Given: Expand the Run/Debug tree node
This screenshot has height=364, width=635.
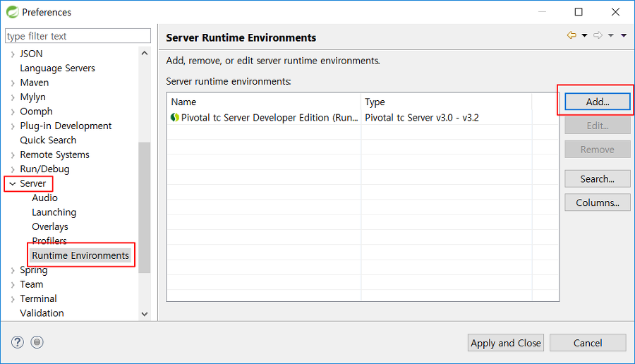Looking at the screenshot, I should coord(13,169).
